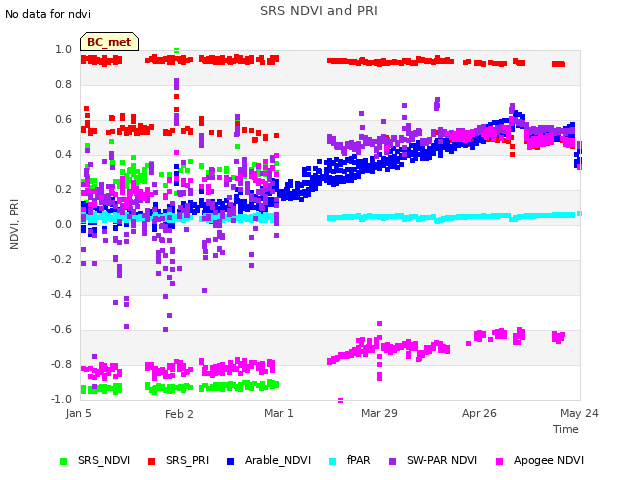Click the Mar 1 x-axis label

(279, 413)
